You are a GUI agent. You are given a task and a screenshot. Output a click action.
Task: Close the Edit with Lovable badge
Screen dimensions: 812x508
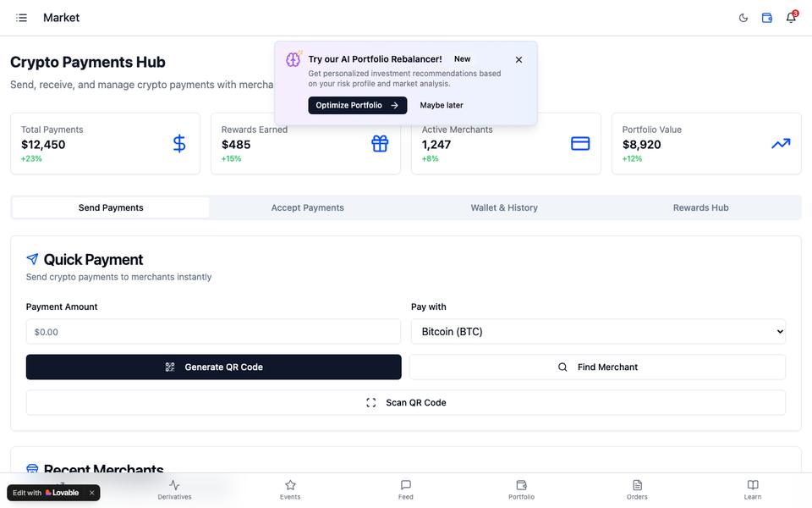[x=91, y=493]
